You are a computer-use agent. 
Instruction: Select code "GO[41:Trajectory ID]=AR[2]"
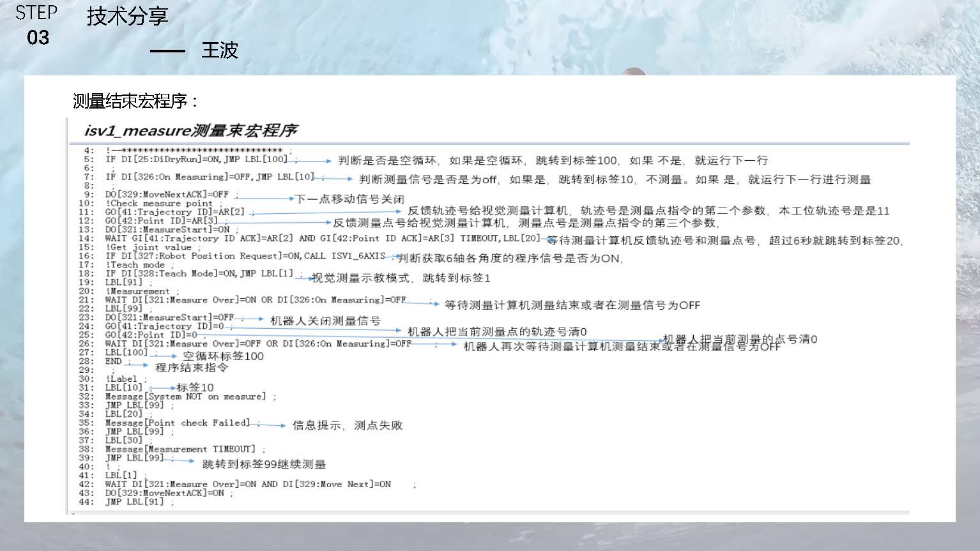point(175,212)
